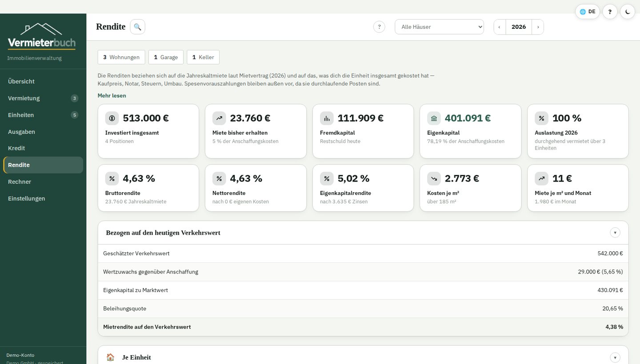Image resolution: width=640 pixels, height=364 pixels.
Task: Click the Demo-Konto label in the sidebar footer
Action: click(20, 355)
